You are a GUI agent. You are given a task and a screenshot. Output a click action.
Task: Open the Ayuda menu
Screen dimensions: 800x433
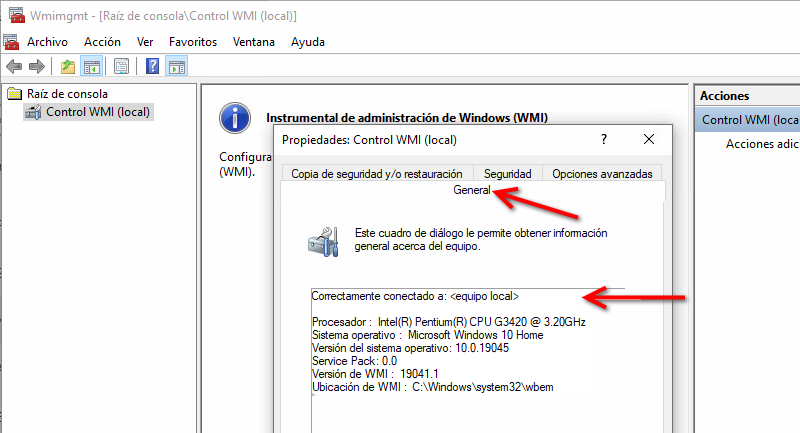click(308, 42)
